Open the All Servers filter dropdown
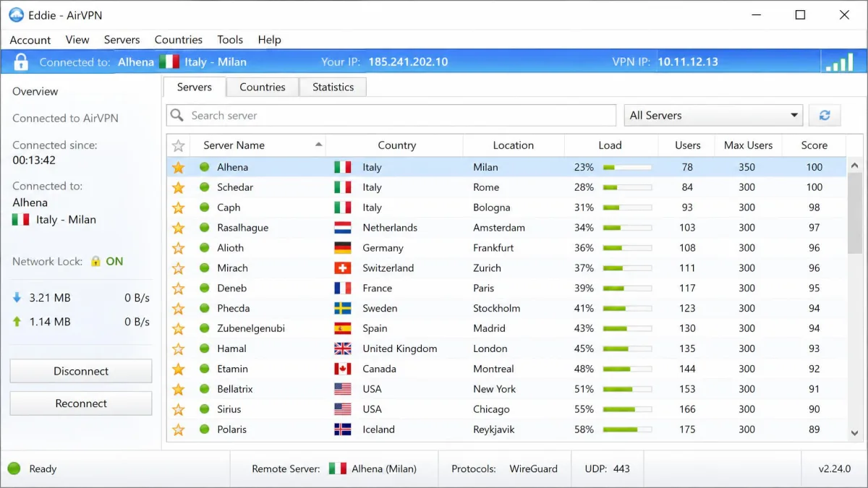Screen dimensions: 868x488 point(713,115)
